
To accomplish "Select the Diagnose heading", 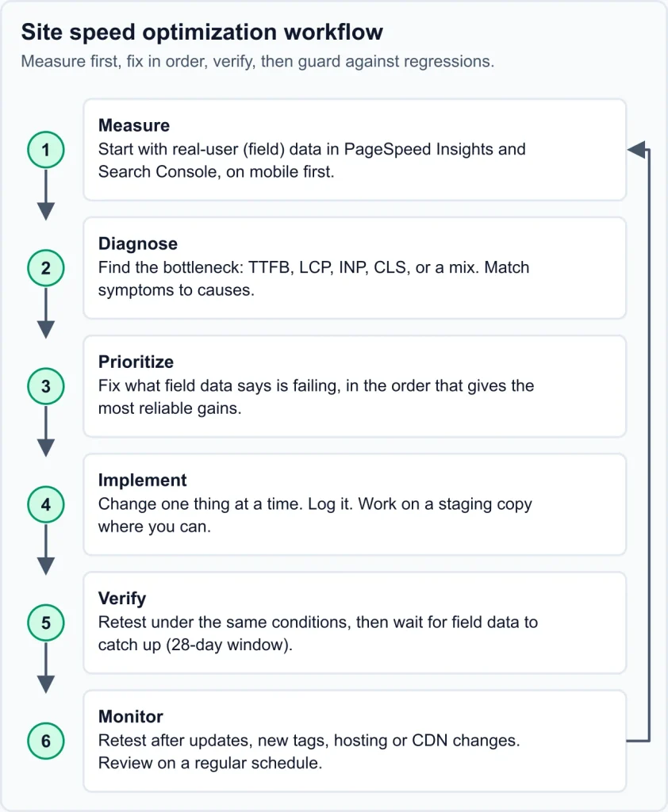I will click(138, 243).
